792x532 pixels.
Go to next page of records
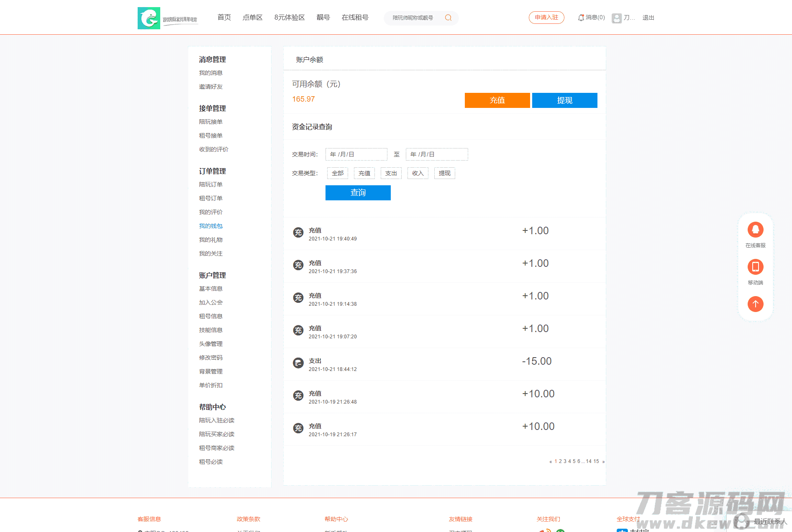click(603, 462)
